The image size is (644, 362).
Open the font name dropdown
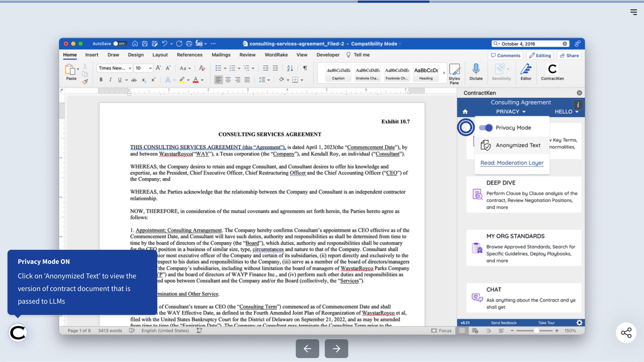click(x=130, y=68)
